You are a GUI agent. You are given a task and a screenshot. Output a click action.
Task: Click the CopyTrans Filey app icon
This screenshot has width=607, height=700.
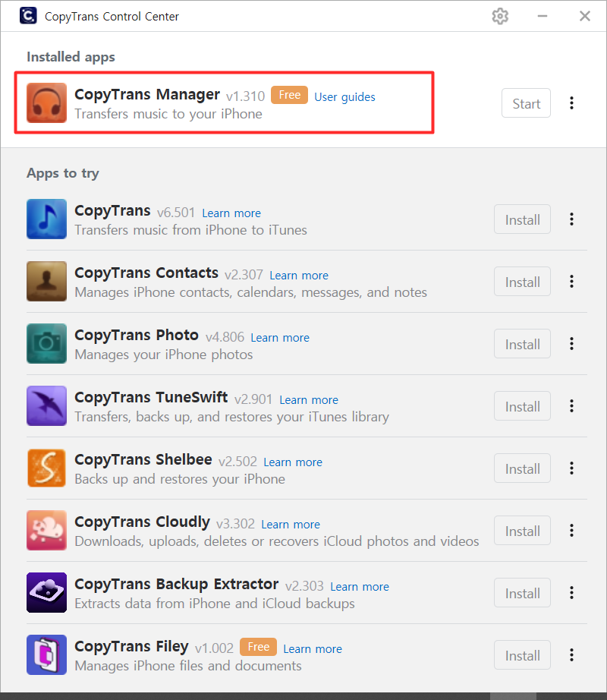46,655
